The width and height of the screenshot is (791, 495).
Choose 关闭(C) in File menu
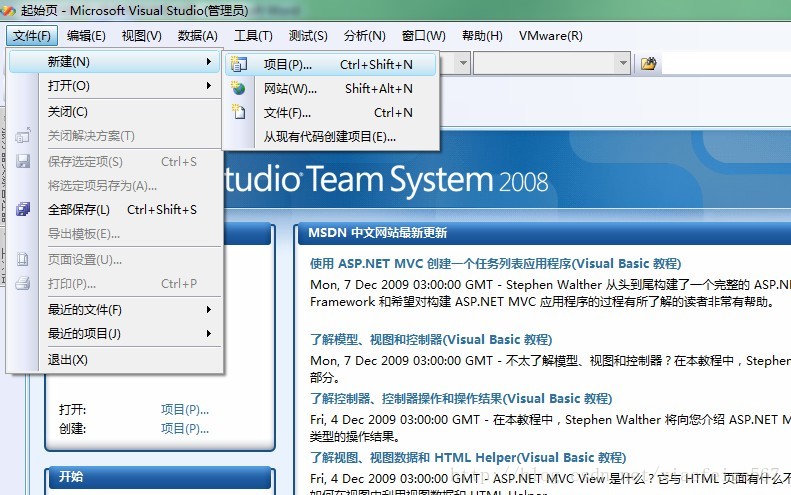coord(115,112)
